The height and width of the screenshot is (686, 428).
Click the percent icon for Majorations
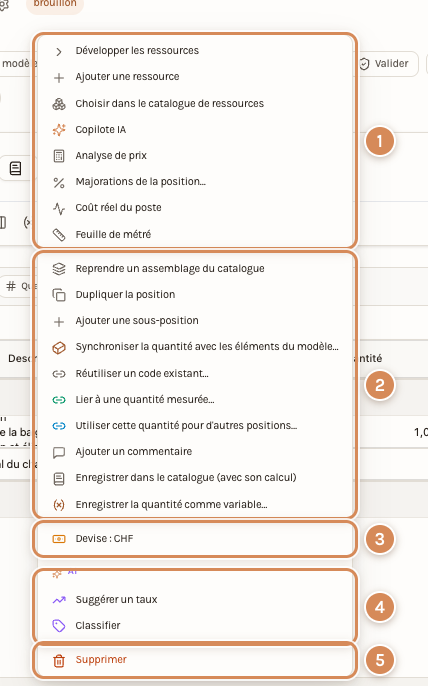pos(59,182)
